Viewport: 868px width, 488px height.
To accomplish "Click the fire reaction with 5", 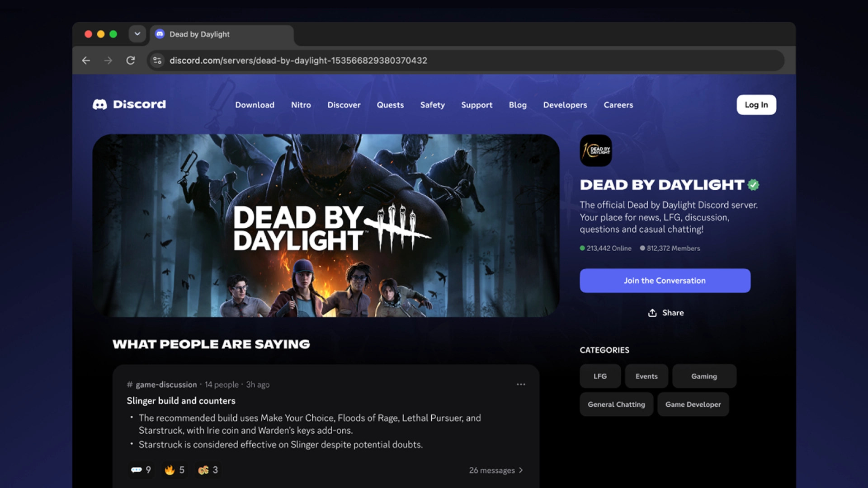I will tap(175, 470).
